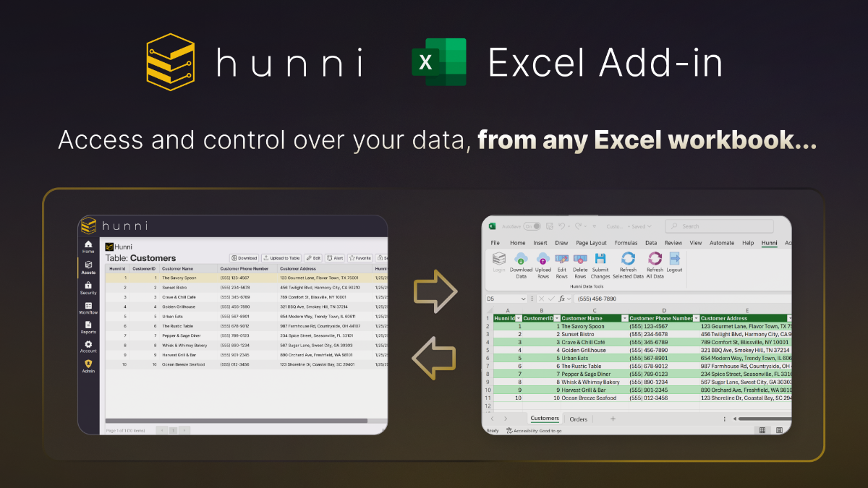Click Upload Rows in the Hunni ribbon
The width and height of the screenshot is (868, 488).
click(x=542, y=265)
